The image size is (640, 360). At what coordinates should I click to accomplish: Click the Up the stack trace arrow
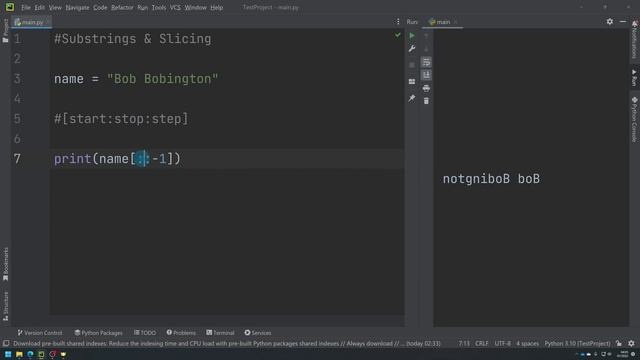click(426, 37)
